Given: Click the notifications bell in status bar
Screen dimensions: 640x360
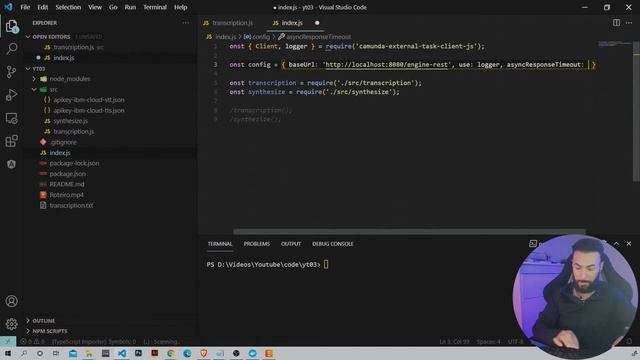Looking at the screenshot, I should coord(629,342).
